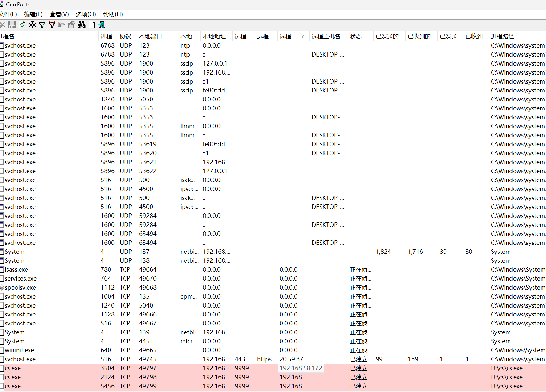
Task: Select the System row with UDP port 137
Action: (273, 252)
